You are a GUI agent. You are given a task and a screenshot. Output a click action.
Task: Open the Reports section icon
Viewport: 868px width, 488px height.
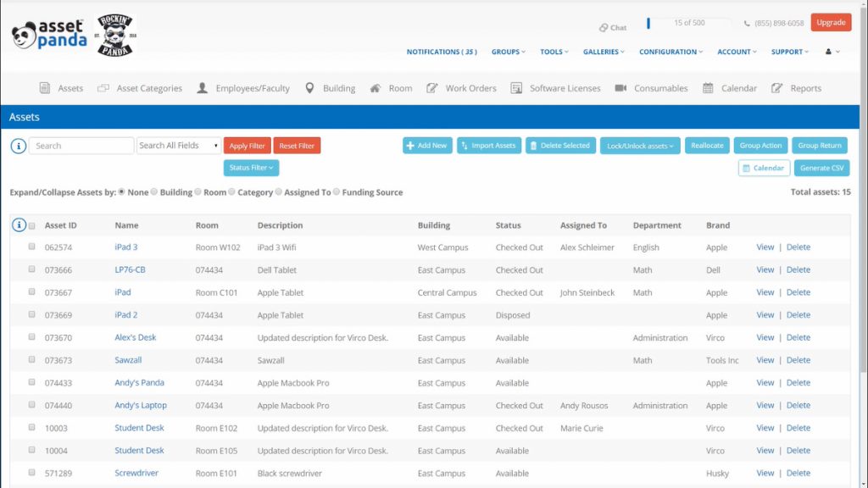[776, 87]
